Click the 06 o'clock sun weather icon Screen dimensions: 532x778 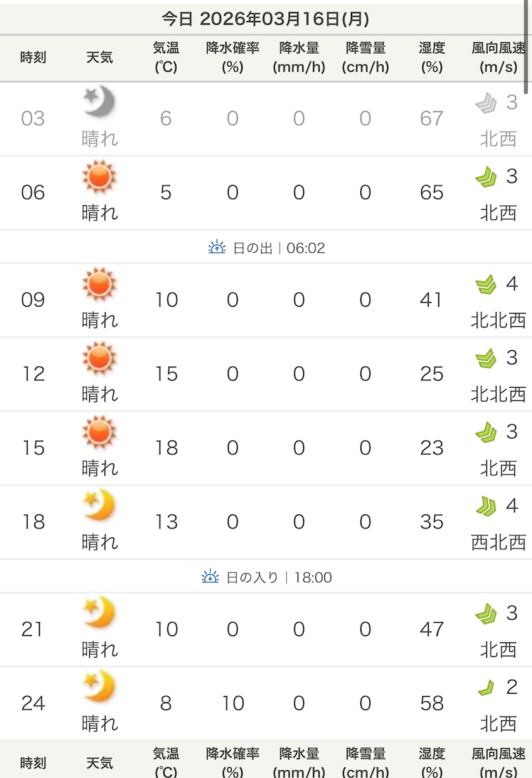coord(99,178)
